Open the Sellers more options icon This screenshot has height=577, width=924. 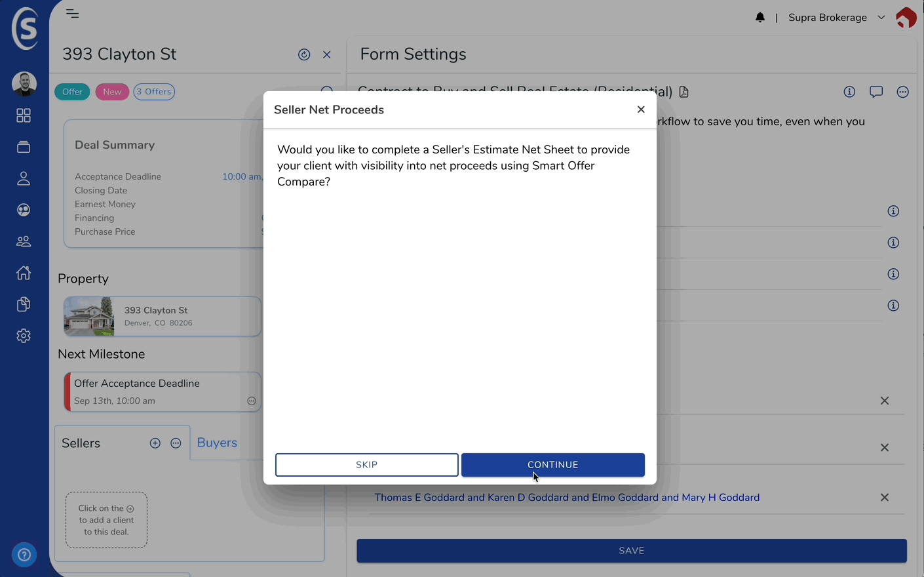pyautogui.click(x=176, y=443)
